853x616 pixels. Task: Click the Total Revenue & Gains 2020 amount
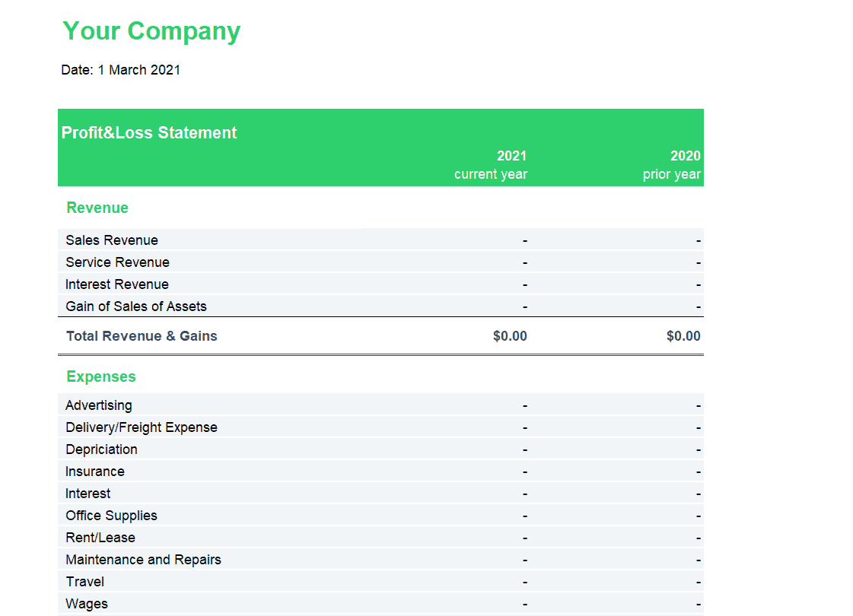(683, 336)
